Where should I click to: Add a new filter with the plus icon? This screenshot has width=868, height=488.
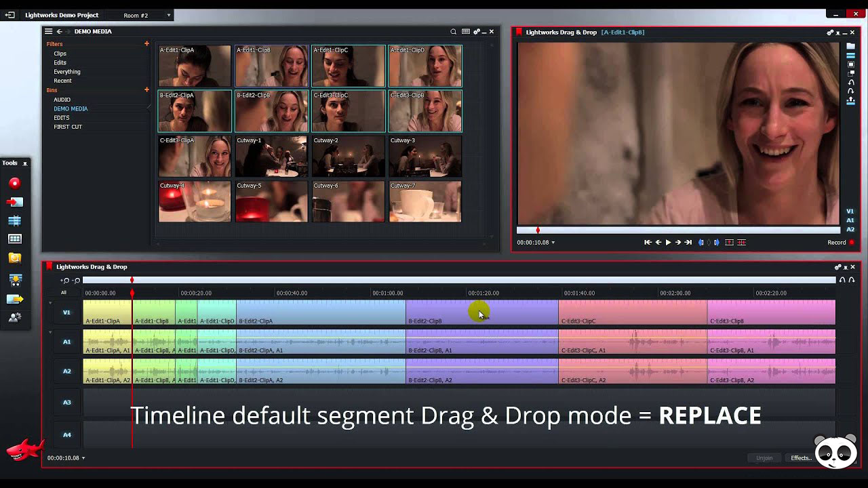pos(146,44)
